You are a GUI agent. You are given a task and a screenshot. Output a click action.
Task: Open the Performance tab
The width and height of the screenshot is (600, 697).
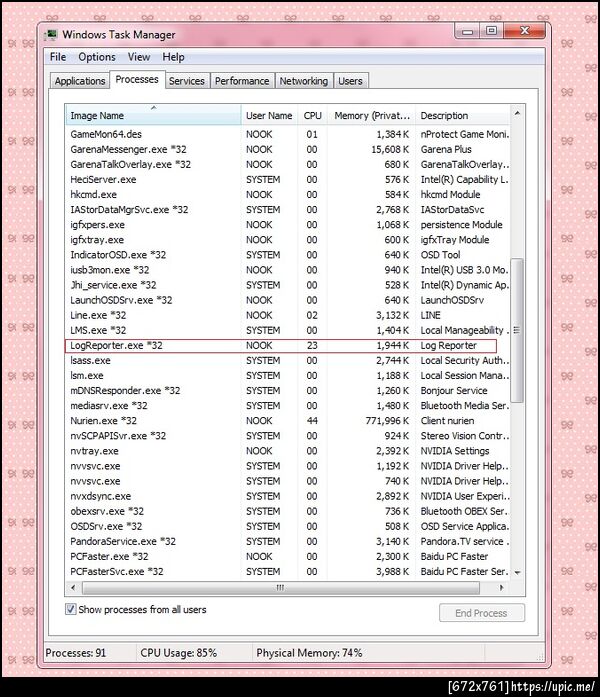pos(242,81)
